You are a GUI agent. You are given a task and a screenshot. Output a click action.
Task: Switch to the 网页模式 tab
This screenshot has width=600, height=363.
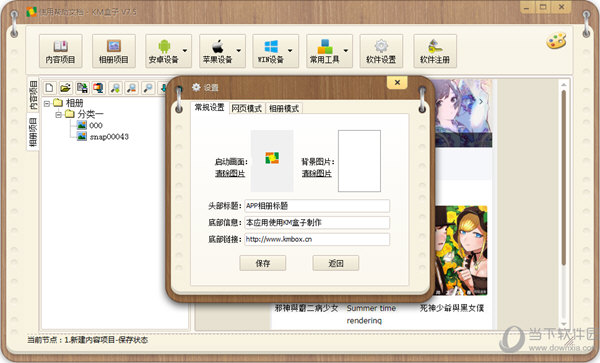(246, 109)
